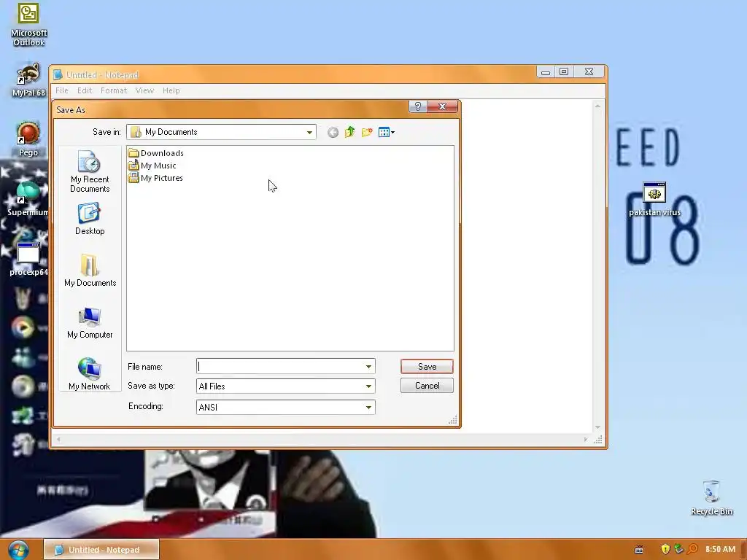
Task: Select the Downloads folder
Action: (156, 153)
